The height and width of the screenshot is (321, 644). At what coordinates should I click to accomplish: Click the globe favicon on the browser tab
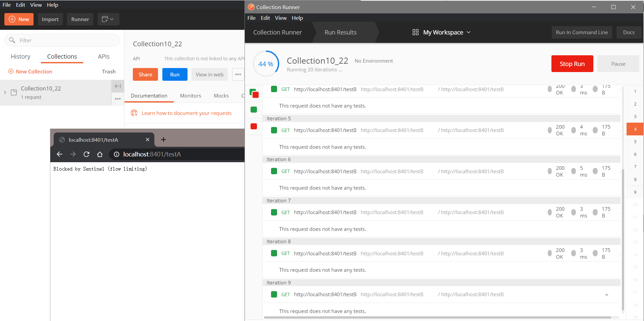click(x=62, y=140)
